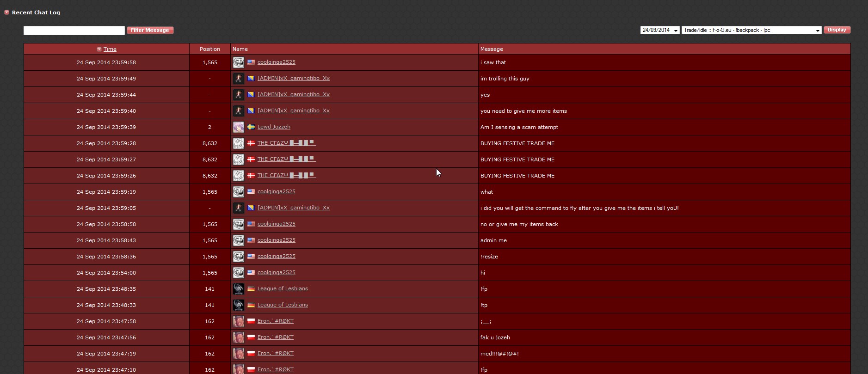The width and height of the screenshot is (868, 374).
Task: Open League of Lesbians link in !tp row
Action: [x=283, y=305]
